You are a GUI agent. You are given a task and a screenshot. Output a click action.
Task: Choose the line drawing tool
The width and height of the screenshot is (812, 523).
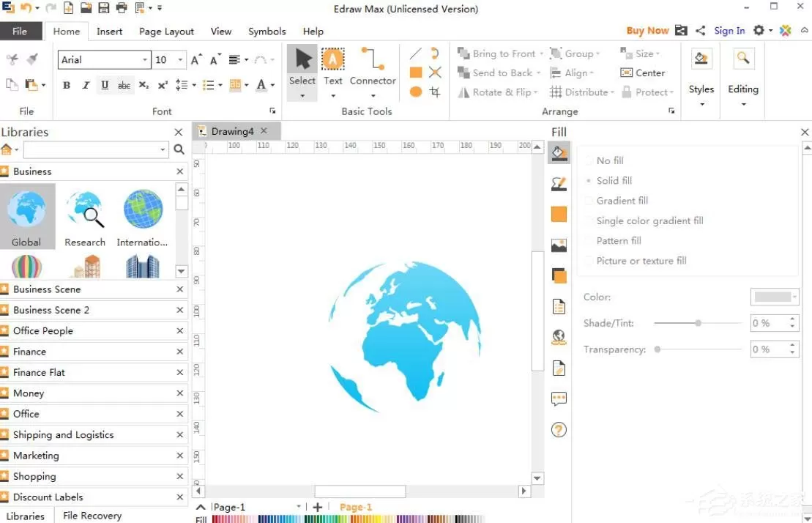[x=415, y=53]
